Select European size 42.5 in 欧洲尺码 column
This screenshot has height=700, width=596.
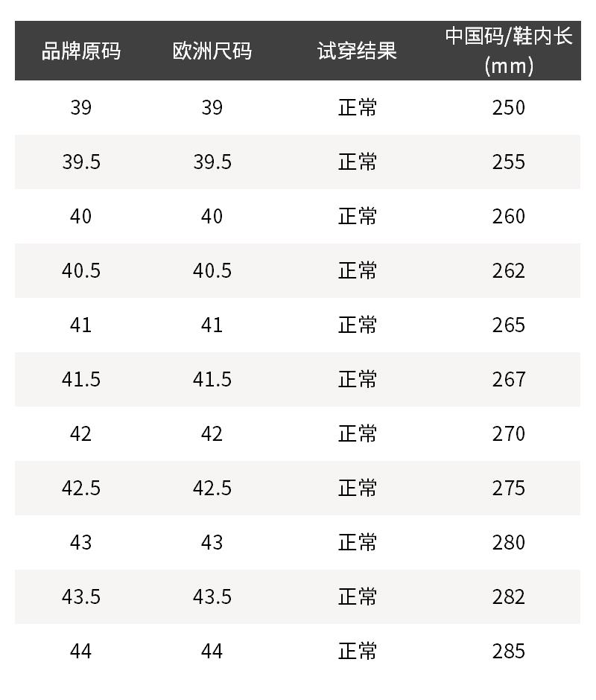212,489
